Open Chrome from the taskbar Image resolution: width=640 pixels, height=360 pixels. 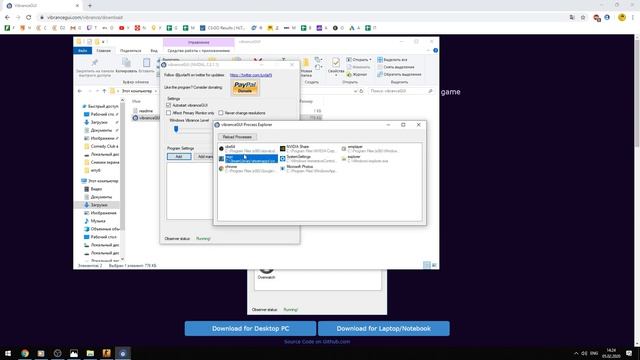pyautogui.click(x=25, y=353)
